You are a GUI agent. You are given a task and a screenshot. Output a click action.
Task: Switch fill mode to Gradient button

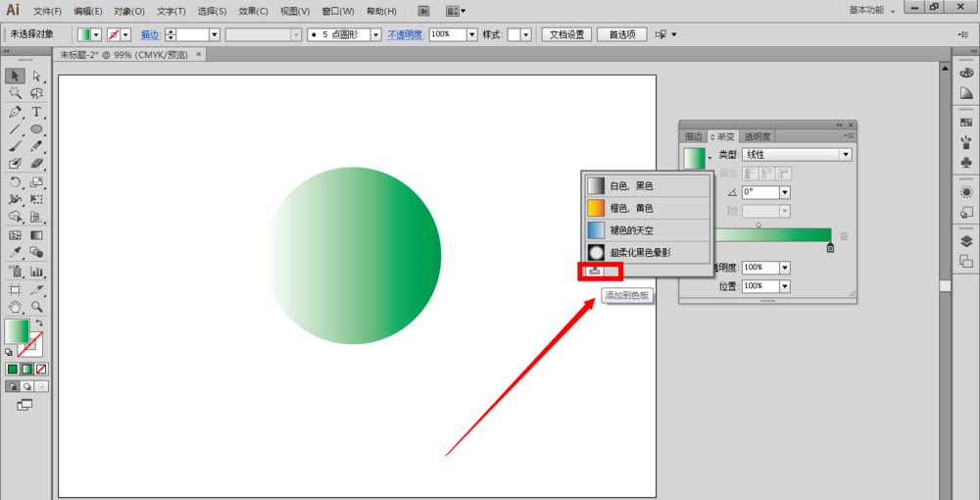tap(27, 369)
